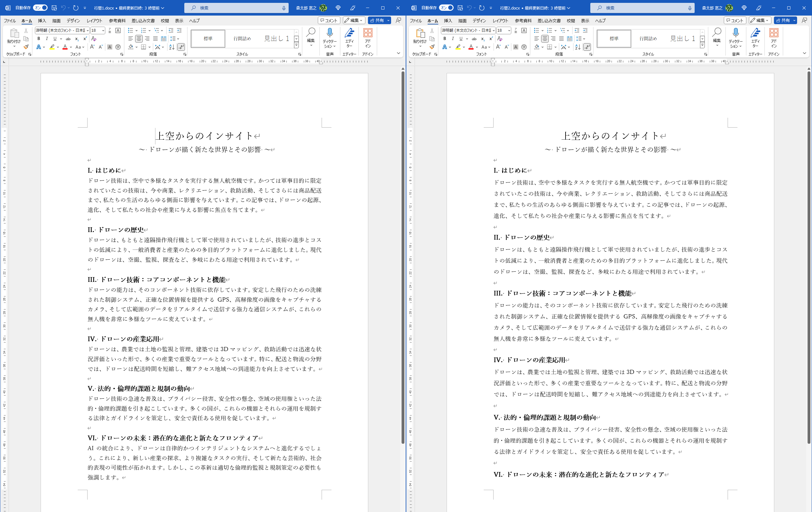This screenshot has height=512, width=812.
Task: Turn off AutoSave in the left window
Action: click(40, 7)
